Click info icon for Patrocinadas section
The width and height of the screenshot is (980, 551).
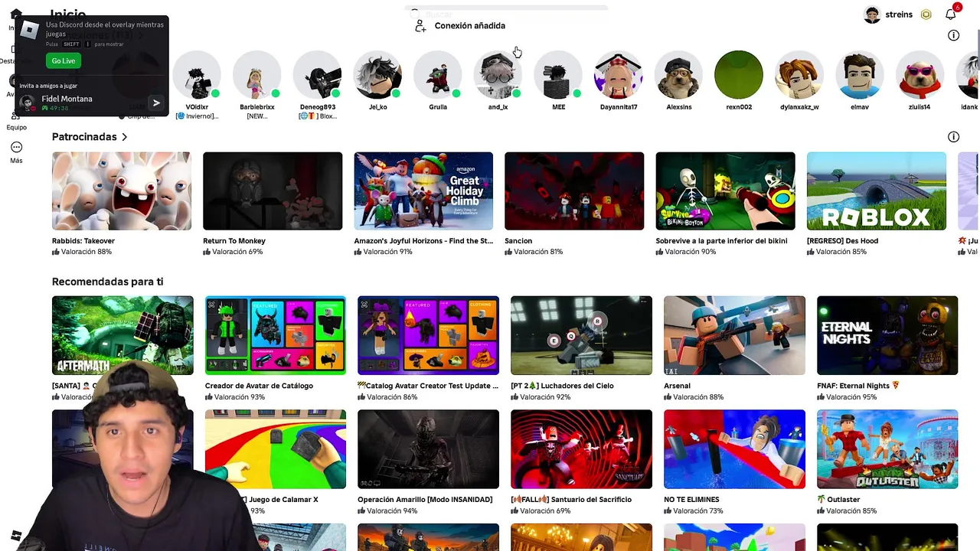[x=953, y=137]
